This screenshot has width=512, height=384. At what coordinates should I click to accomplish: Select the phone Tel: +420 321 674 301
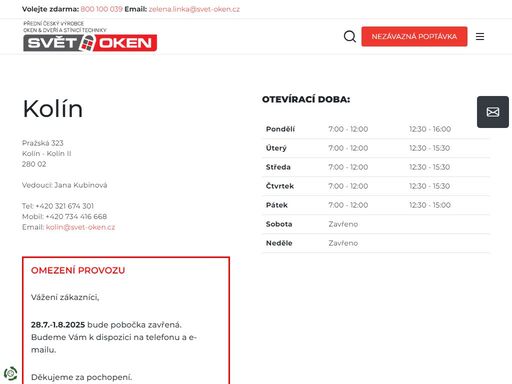coord(58,206)
